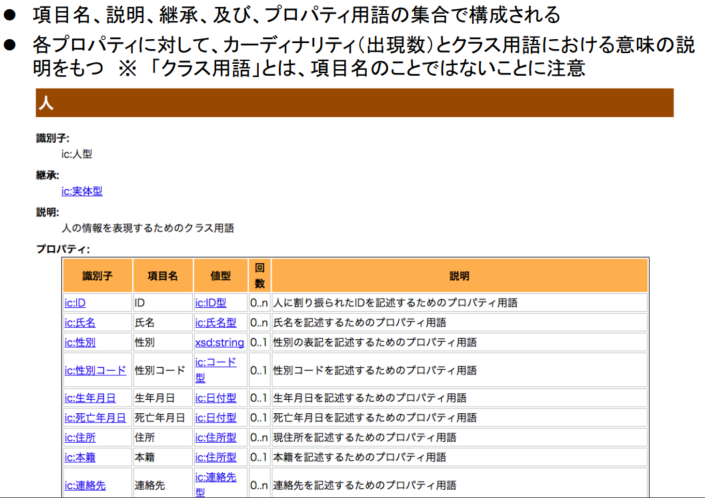Open the ic:性別コード identifier link

[x=95, y=370]
